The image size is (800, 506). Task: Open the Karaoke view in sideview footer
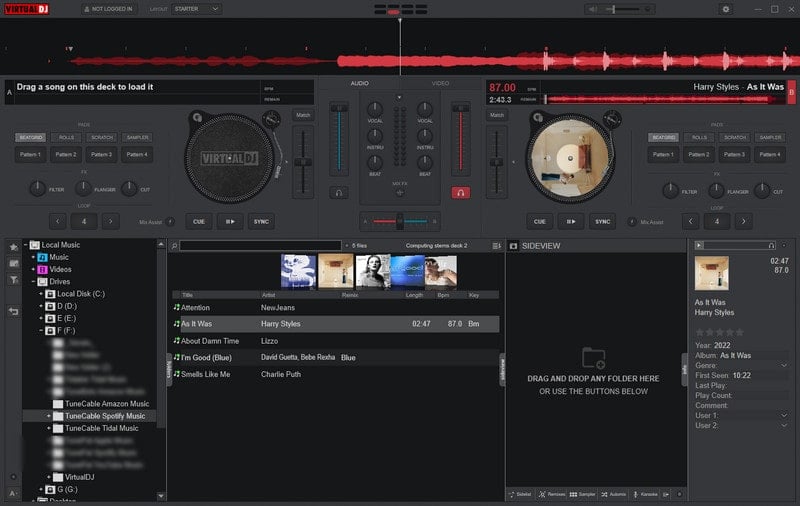645,494
